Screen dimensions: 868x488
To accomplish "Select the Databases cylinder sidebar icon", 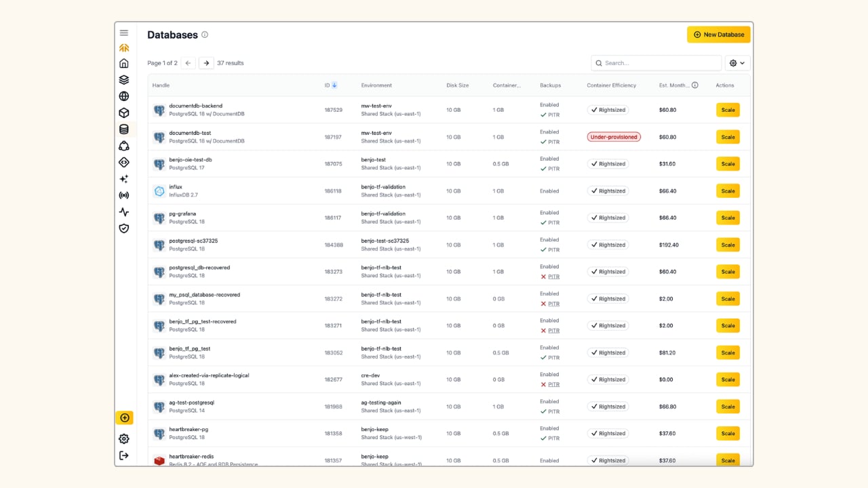I will point(124,129).
